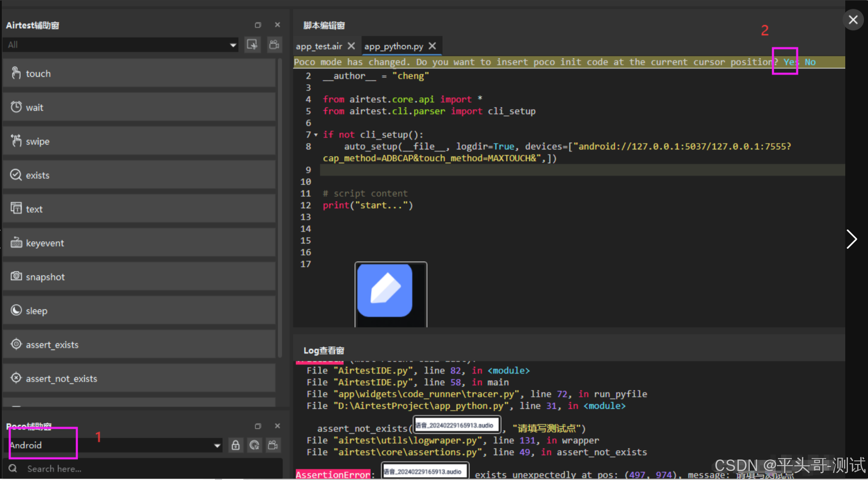The height and width of the screenshot is (480, 868).
Task: Insert an exists check command
Action: (x=139, y=175)
